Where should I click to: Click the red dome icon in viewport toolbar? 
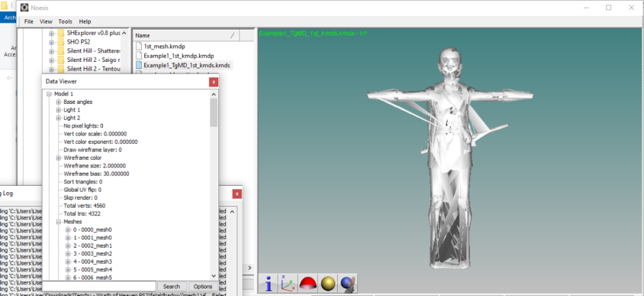308,284
